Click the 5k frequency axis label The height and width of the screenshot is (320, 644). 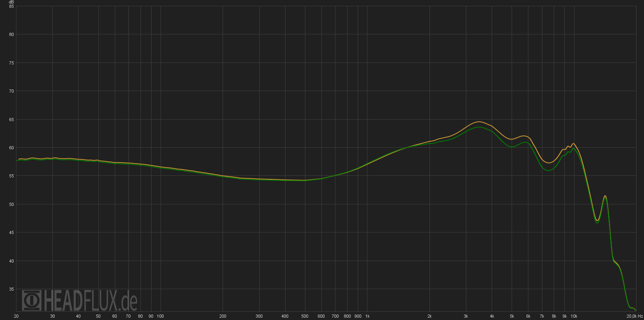pyautogui.click(x=512, y=316)
